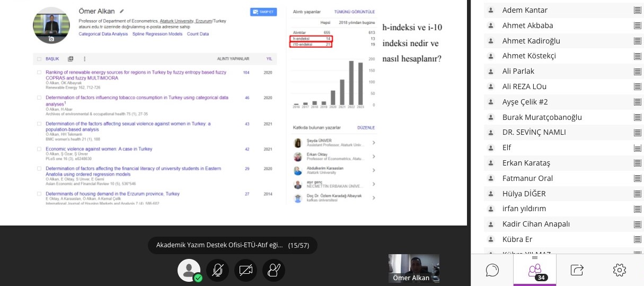Unmute the microphone in the bottom controls

click(x=217, y=270)
